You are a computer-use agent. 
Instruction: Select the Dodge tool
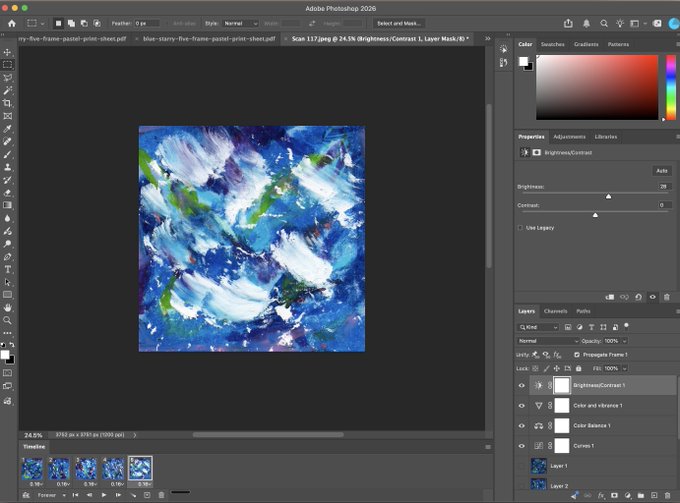click(7, 244)
